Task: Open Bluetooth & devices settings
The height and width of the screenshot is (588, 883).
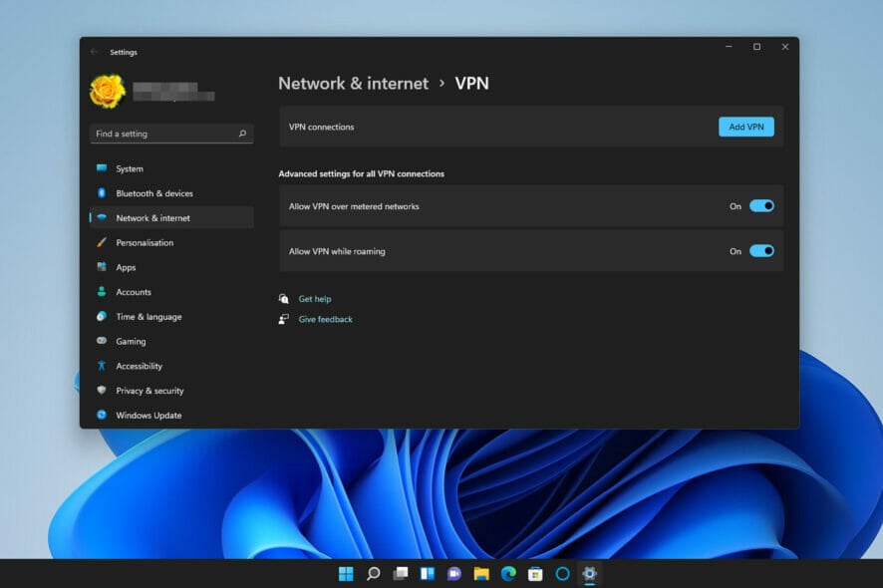Action: (171, 193)
